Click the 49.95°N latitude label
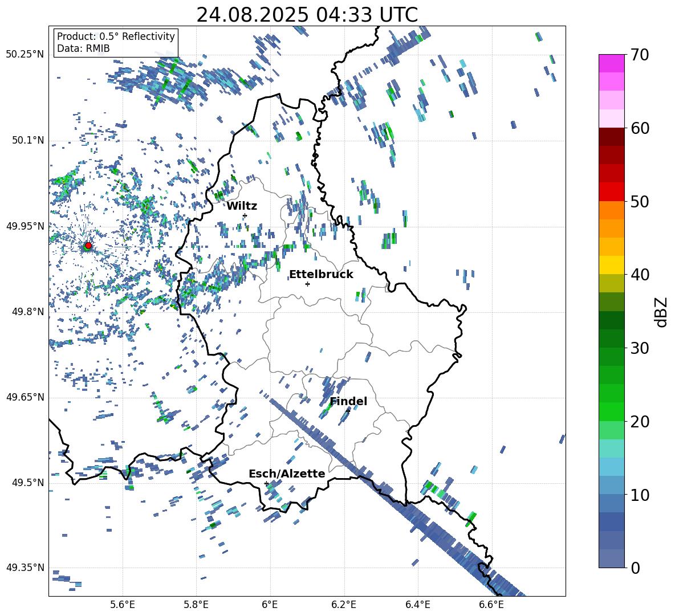 [25, 226]
